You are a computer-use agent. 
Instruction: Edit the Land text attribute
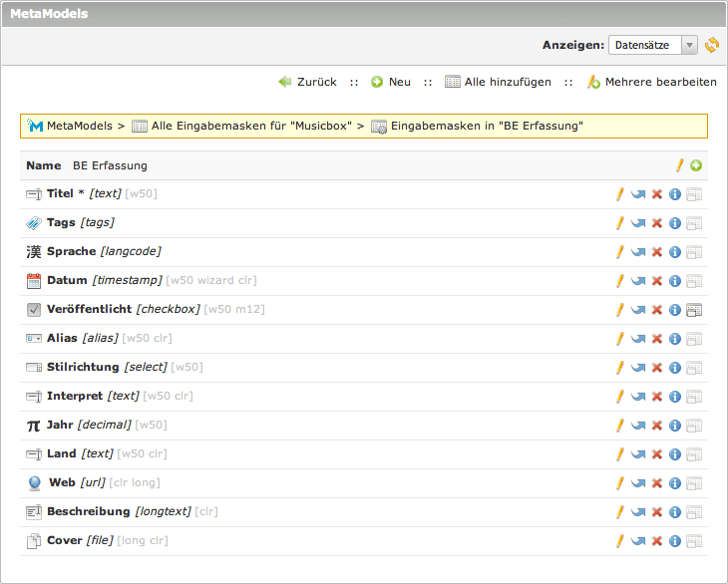pyautogui.click(x=620, y=454)
